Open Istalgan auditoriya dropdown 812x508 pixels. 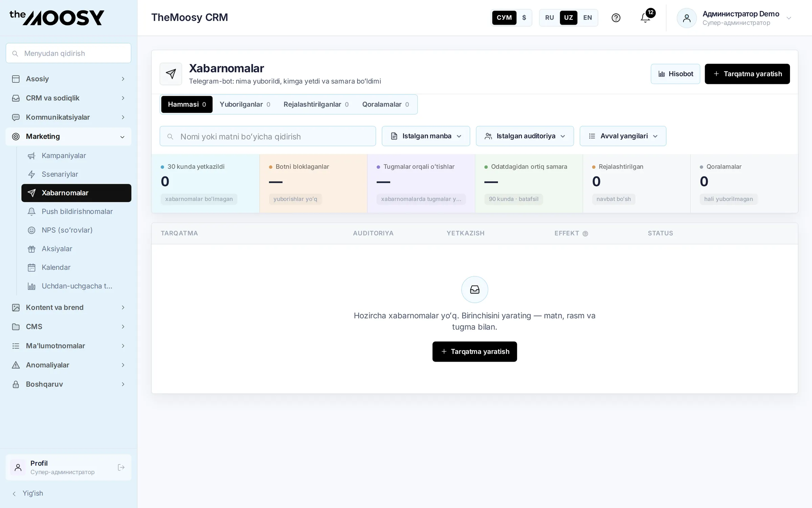click(x=525, y=136)
